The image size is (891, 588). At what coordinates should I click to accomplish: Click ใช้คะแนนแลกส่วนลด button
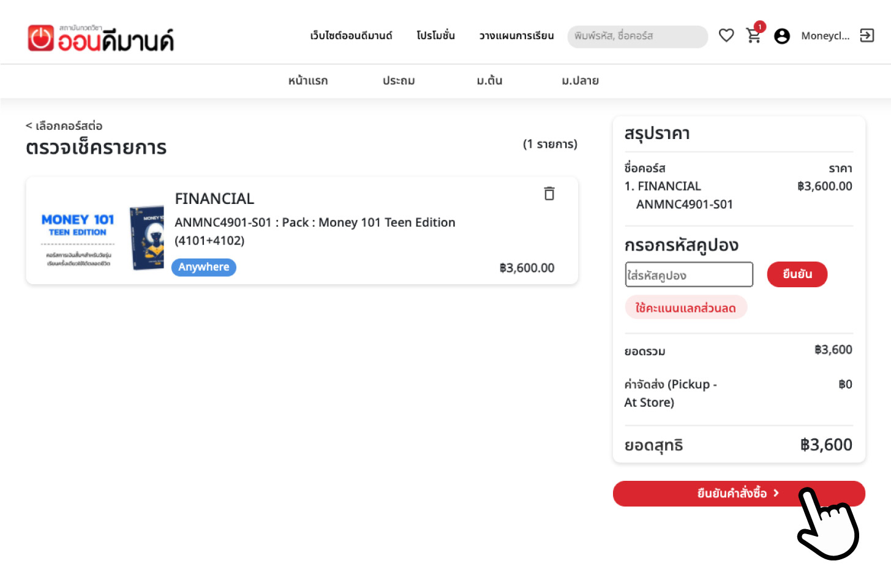coord(685,307)
